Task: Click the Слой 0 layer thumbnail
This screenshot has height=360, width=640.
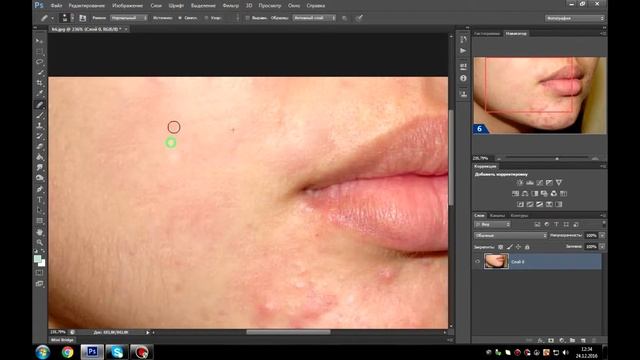Action: pyautogui.click(x=496, y=261)
